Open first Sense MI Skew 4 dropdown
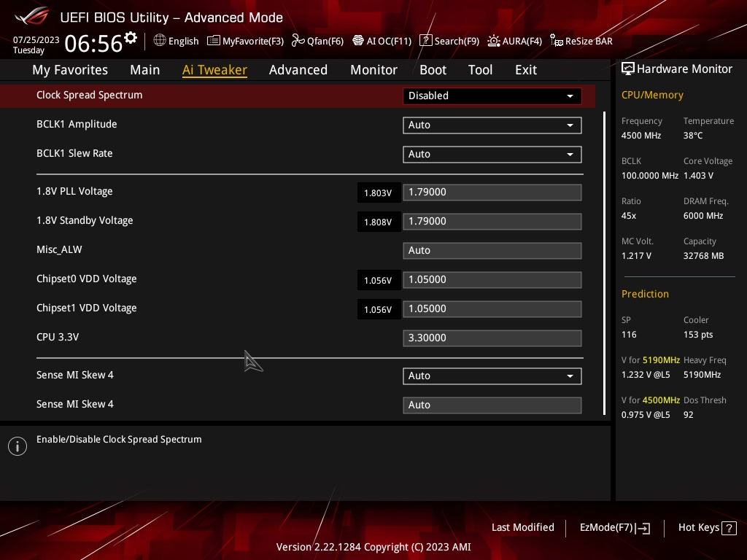 [x=492, y=376]
